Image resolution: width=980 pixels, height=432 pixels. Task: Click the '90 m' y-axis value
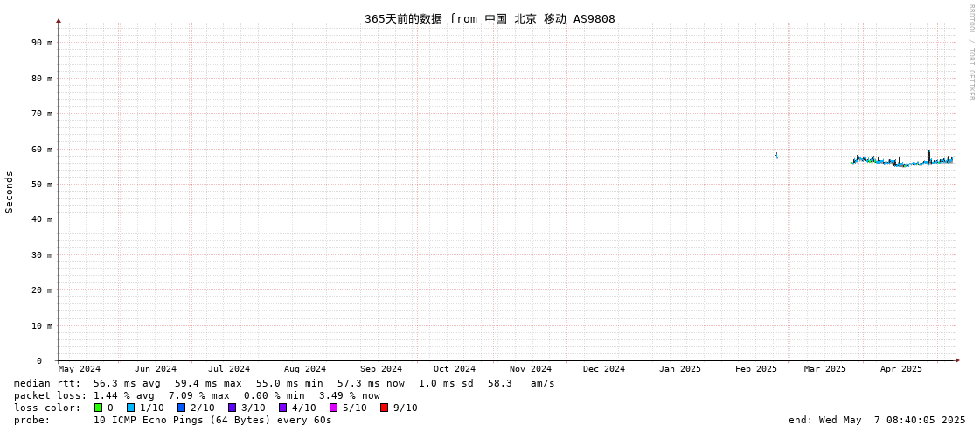point(41,43)
